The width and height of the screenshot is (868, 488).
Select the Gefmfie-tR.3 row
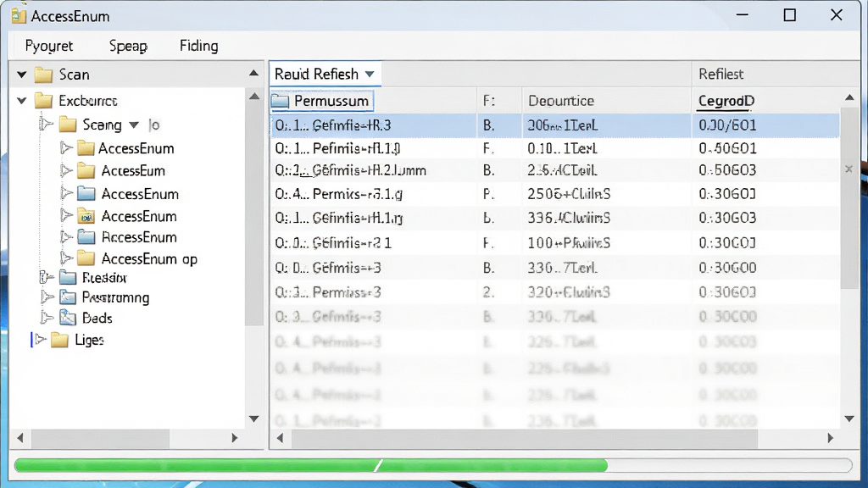click(x=554, y=125)
